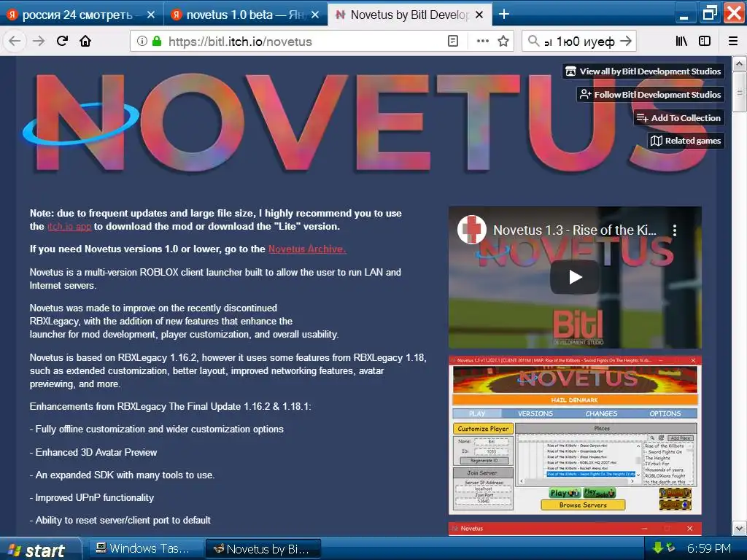Close the Novetus by Bitl tab
Viewport: 747px width, 560px height.
coord(479,15)
